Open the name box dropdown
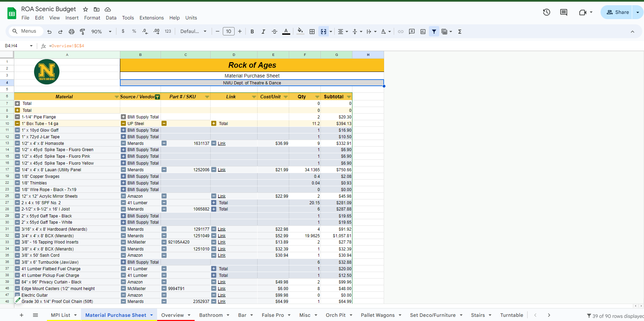644x321 pixels. [31, 46]
